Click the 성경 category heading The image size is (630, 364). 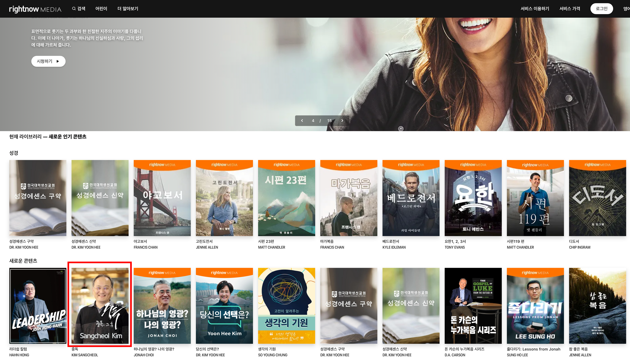tap(14, 153)
